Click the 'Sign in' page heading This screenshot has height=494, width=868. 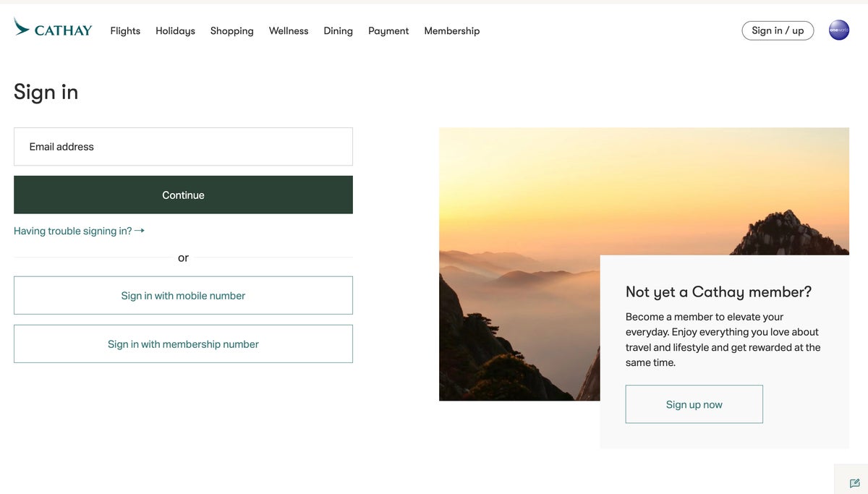tap(46, 93)
